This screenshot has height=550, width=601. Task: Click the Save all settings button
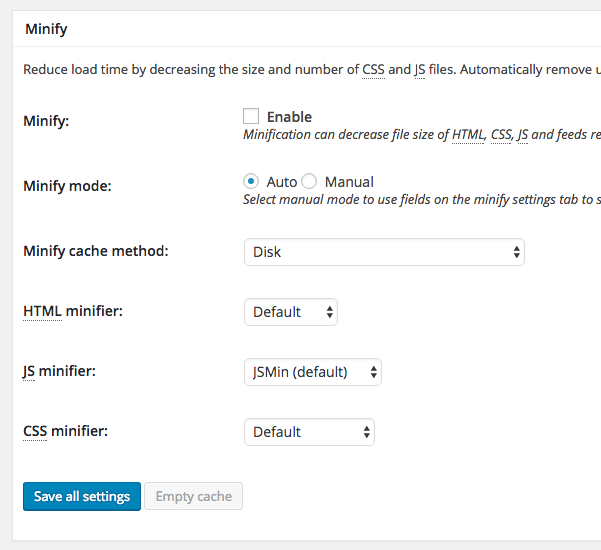[x=82, y=496]
